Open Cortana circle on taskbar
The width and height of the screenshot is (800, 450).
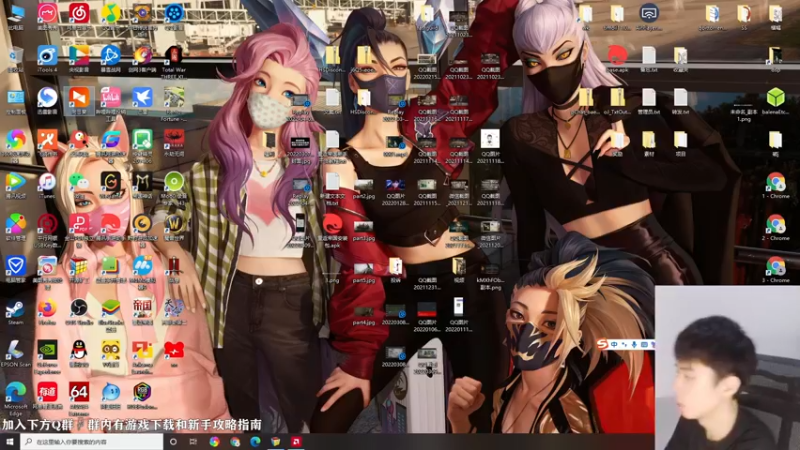pyautogui.click(x=173, y=442)
